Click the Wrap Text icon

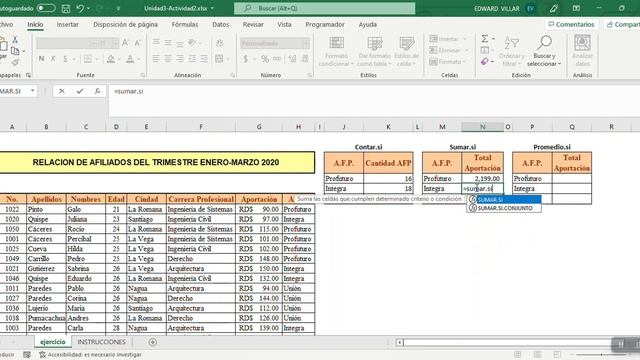coord(220,43)
